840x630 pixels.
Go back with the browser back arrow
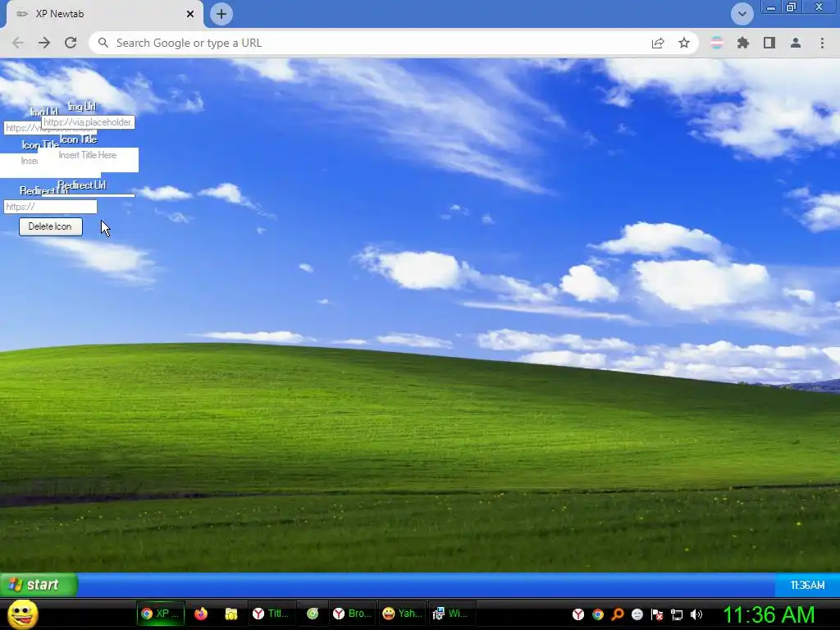pyautogui.click(x=18, y=43)
